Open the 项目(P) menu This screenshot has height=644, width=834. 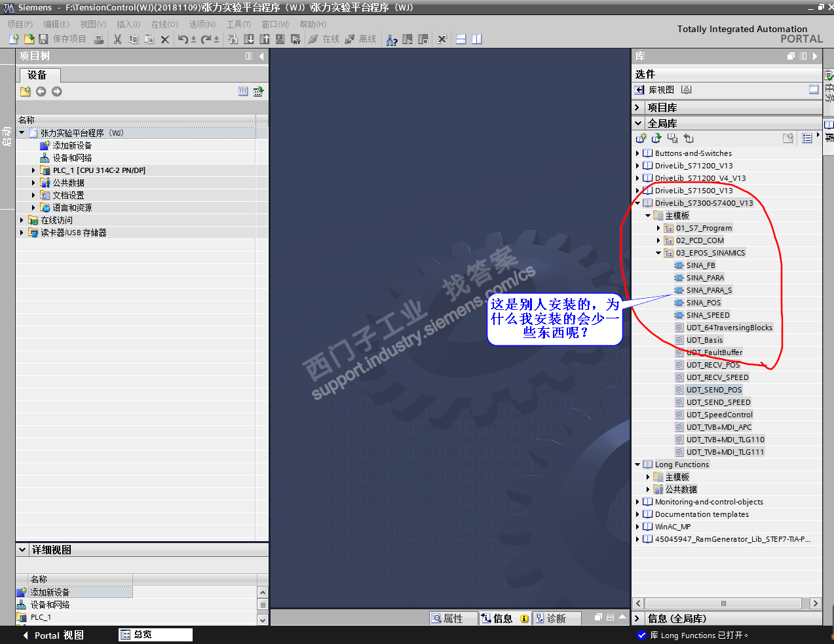point(20,24)
